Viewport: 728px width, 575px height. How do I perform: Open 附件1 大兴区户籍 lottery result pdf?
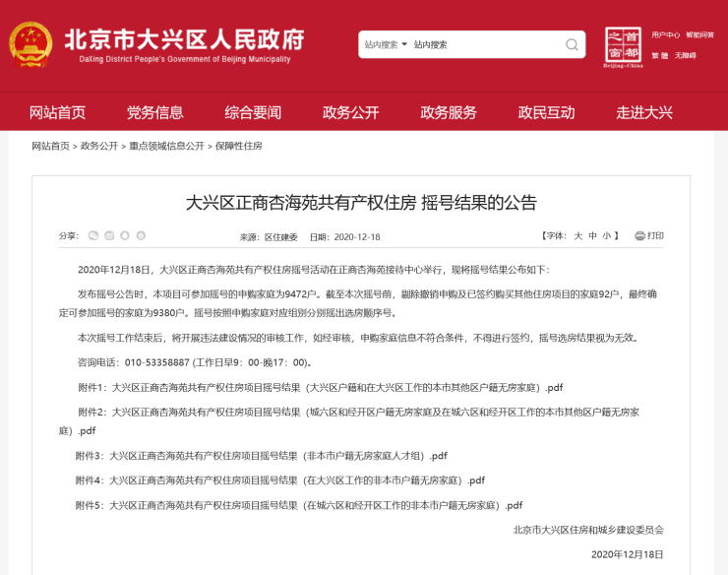pos(321,388)
